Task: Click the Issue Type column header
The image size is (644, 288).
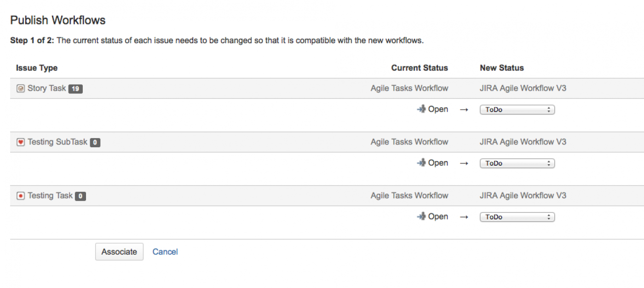Action: coord(37,68)
